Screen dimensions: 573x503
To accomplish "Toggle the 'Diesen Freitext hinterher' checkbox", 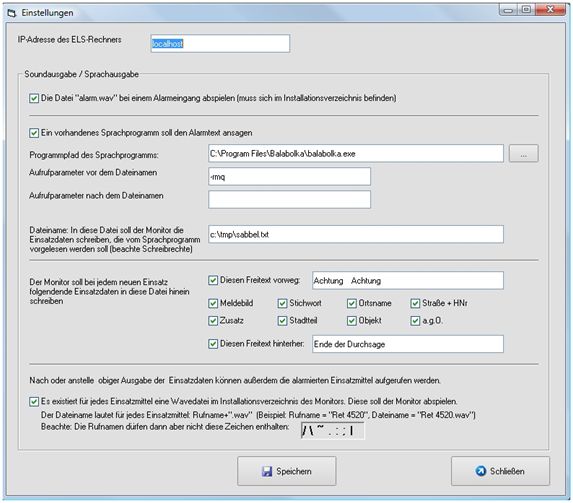I will (x=213, y=344).
